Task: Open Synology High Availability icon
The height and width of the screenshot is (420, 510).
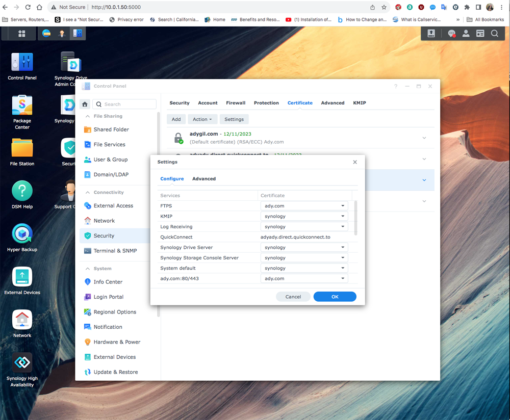Action: point(22,363)
